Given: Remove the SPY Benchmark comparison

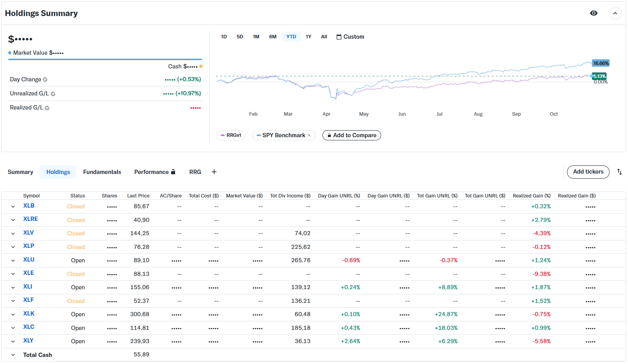Looking at the screenshot, I should click(309, 136).
